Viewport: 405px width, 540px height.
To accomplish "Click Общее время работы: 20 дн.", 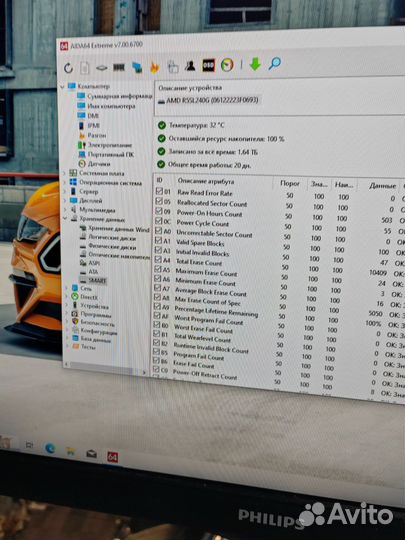I will [x=209, y=165].
